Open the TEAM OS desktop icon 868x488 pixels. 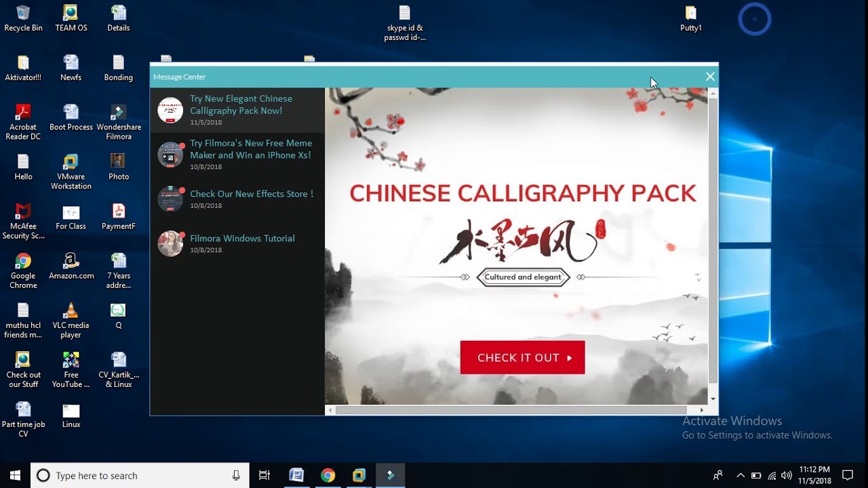(x=71, y=18)
